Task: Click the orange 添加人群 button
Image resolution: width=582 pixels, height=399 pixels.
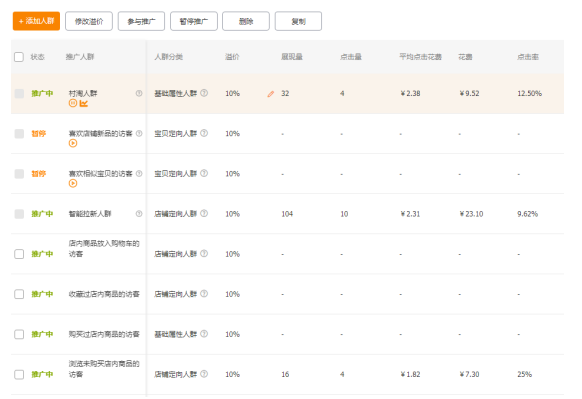Action: [36, 21]
